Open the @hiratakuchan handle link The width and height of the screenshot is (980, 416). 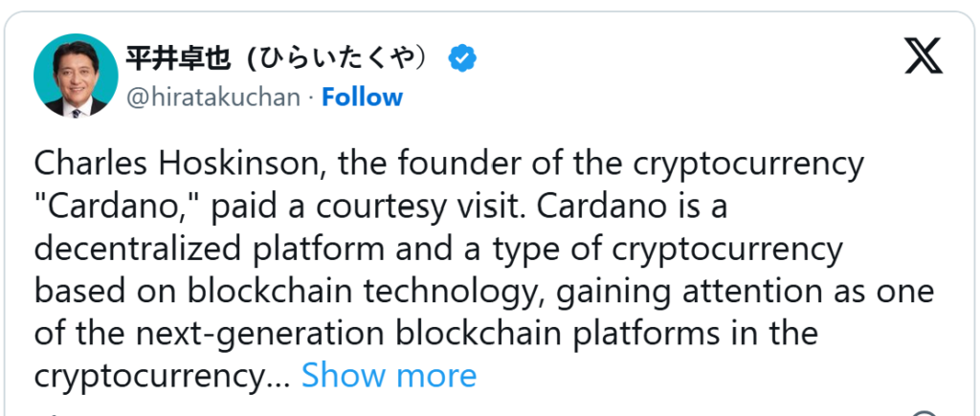coord(212,98)
